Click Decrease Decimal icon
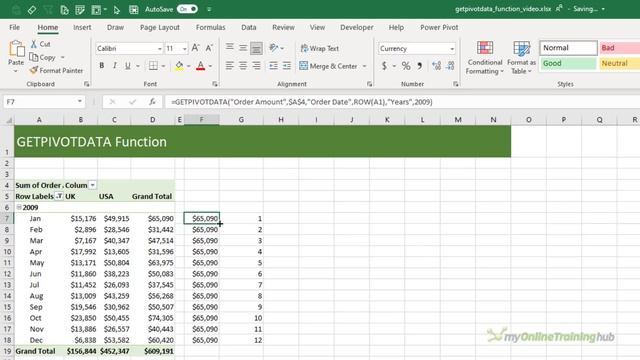The height and width of the screenshot is (360, 640). point(450,66)
